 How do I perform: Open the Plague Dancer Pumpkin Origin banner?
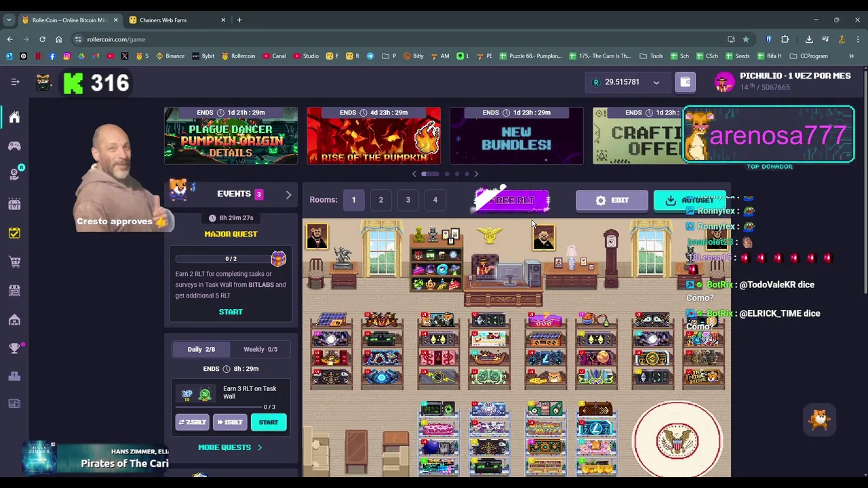(x=231, y=136)
